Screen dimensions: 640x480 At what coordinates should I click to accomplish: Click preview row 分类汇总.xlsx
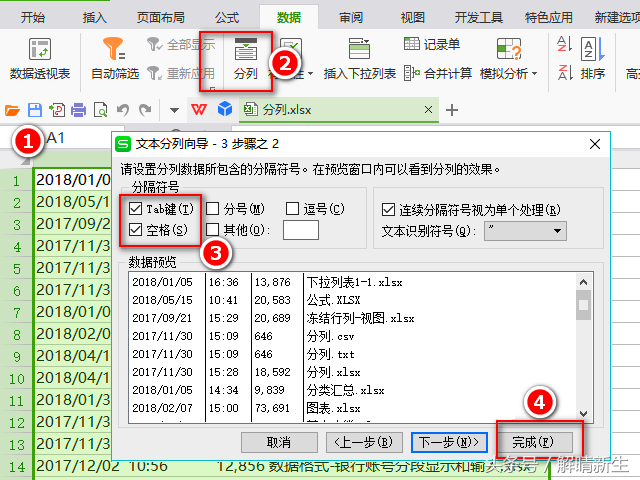tap(345, 390)
